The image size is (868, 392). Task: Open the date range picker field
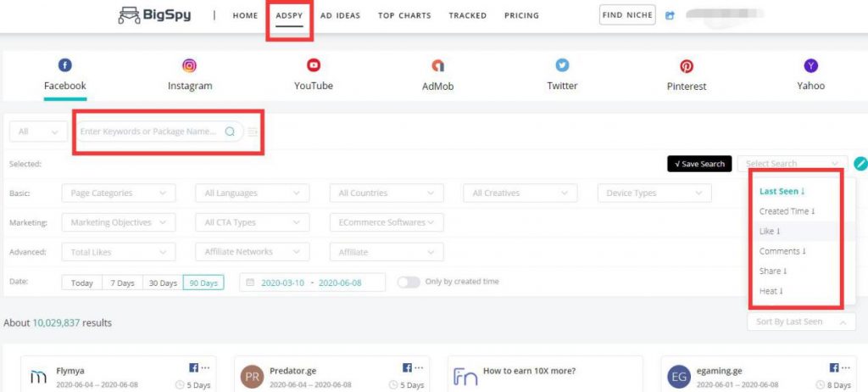312,283
